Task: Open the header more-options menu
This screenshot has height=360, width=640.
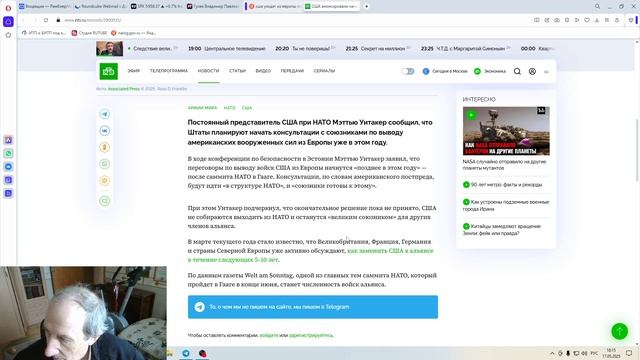Action: tap(547, 72)
